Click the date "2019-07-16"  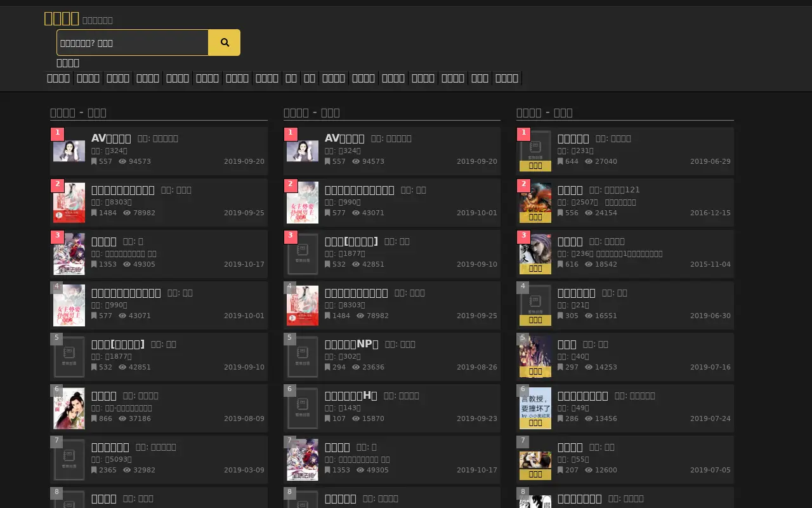710,367
